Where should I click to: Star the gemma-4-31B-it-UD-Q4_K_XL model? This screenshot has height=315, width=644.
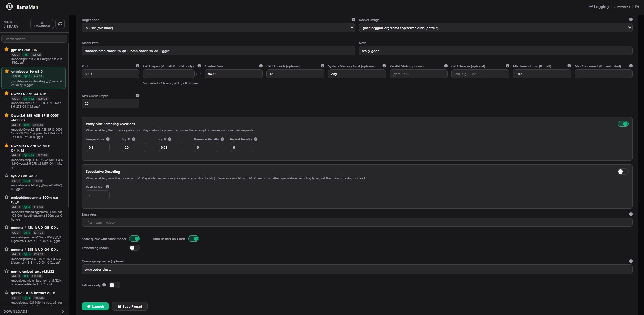pos(6,249)
